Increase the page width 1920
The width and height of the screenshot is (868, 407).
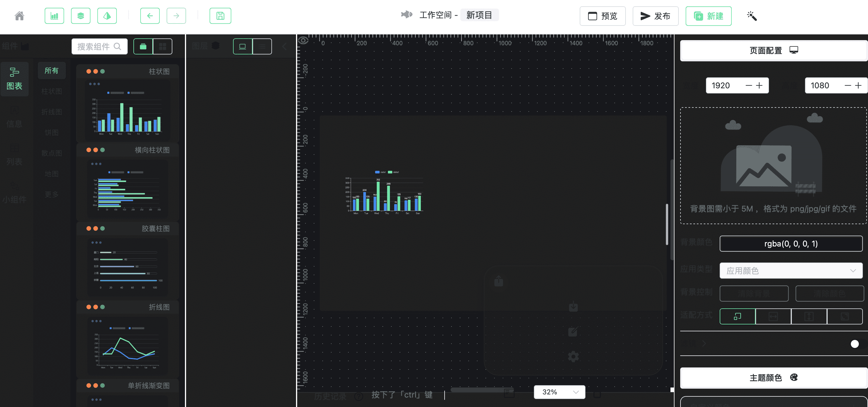pyautogui.click(x=759, y=85)
